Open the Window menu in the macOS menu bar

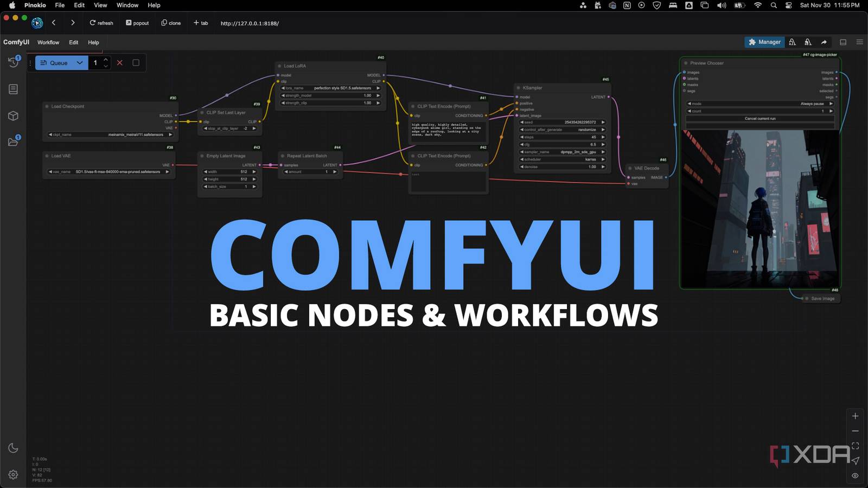pyautogui.click(x=127, y=5)
